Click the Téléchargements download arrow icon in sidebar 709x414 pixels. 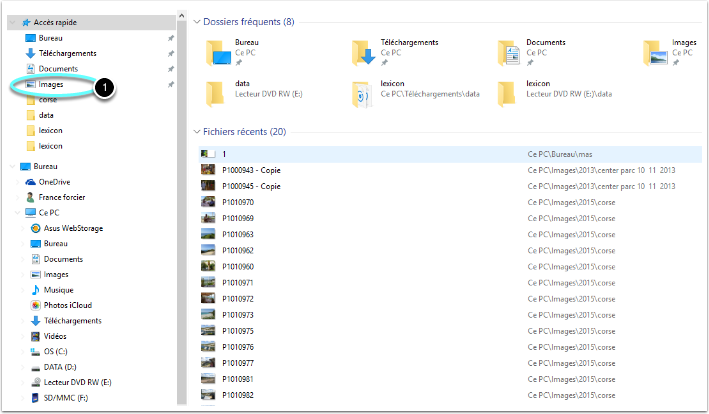point(30,53)
